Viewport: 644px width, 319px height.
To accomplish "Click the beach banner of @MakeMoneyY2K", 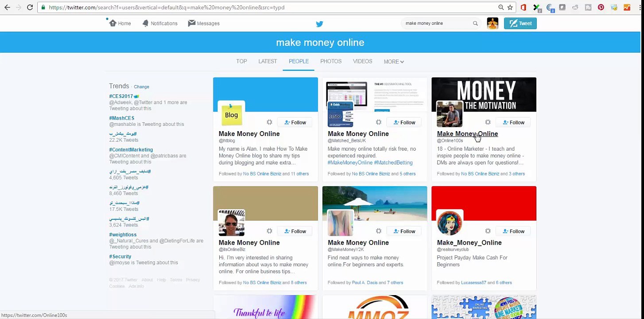I will click(375, 203).
